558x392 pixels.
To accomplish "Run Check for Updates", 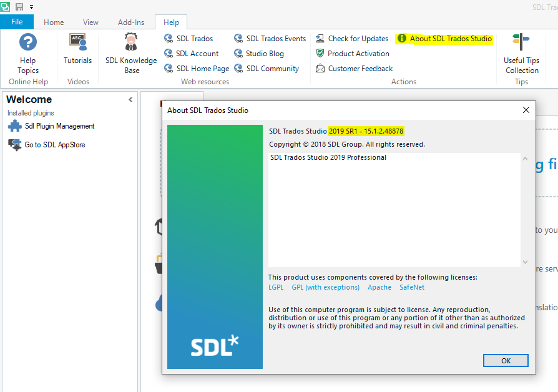I will [352, 39].
